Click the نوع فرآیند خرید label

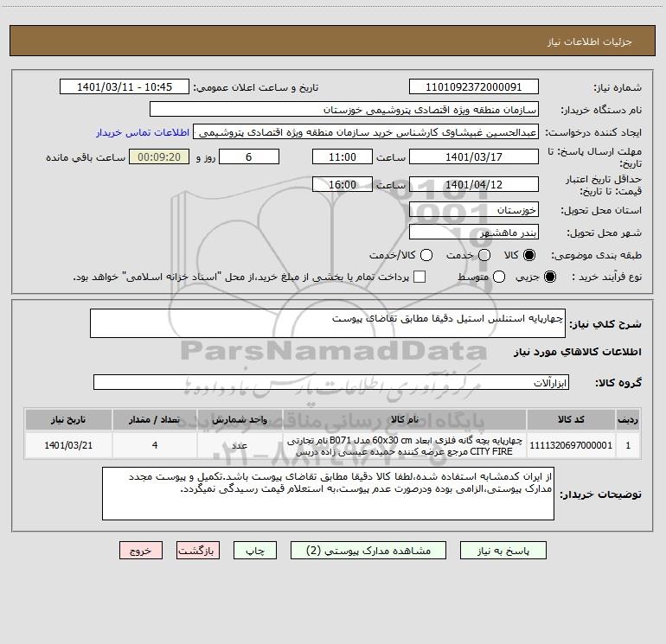point(606,277)
